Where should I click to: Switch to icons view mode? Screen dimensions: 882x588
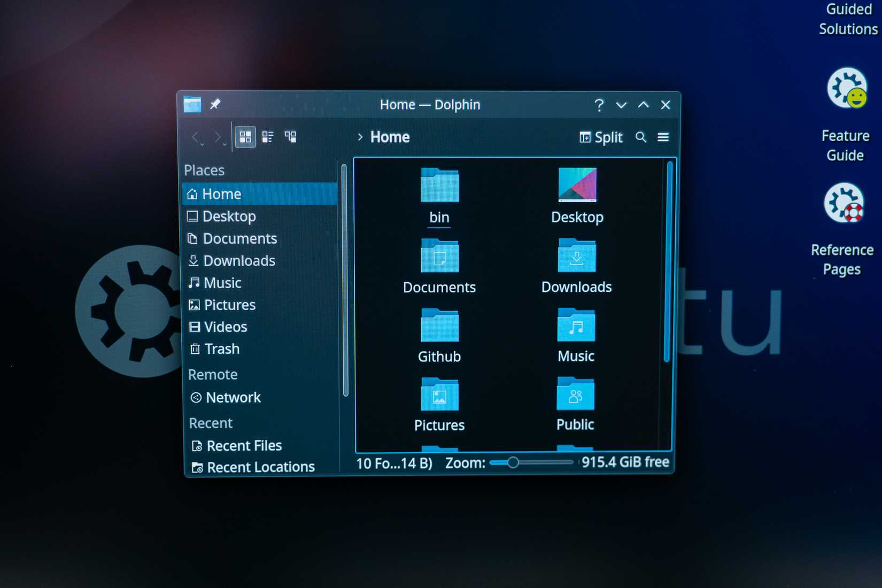click(245, 137)
